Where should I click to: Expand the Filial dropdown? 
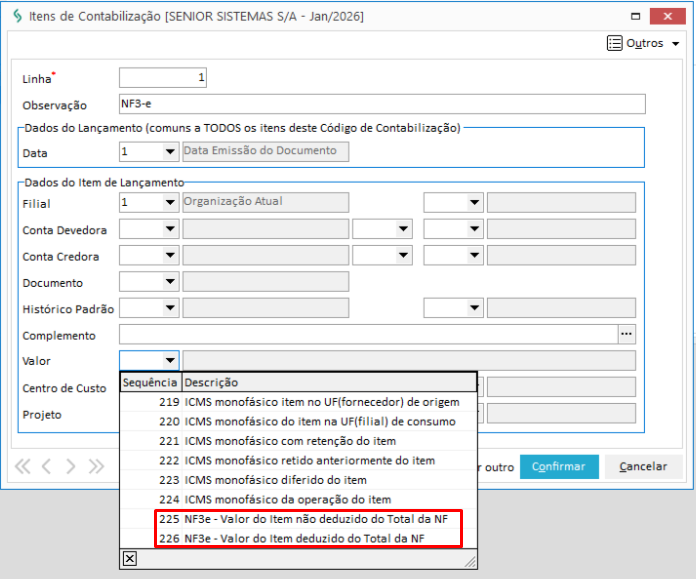click(170, 202)
